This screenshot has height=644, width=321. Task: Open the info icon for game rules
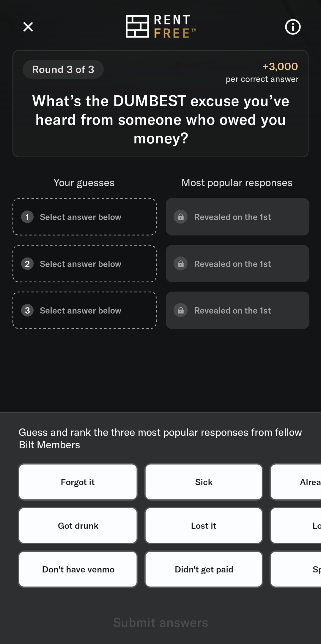293,27
